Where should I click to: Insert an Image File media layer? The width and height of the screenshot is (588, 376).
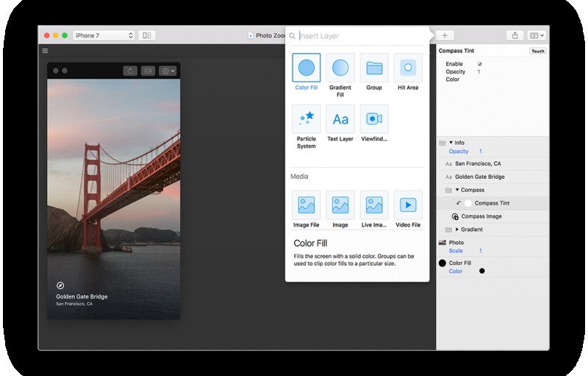[306, 205]
